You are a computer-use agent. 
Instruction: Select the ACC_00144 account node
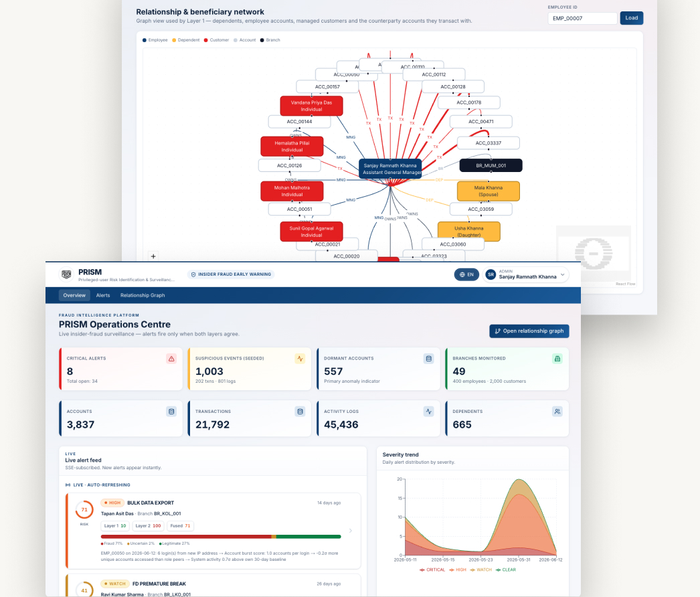pyautogui.click(x=300, y=121)
